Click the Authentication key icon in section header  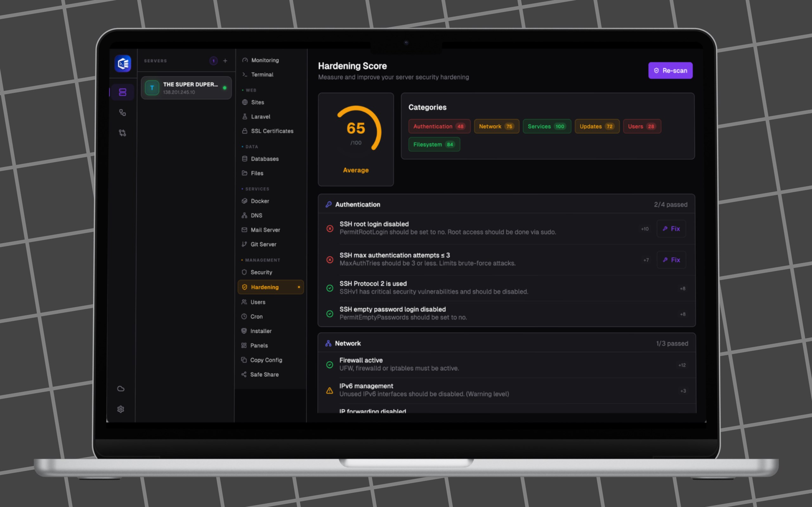329,204
